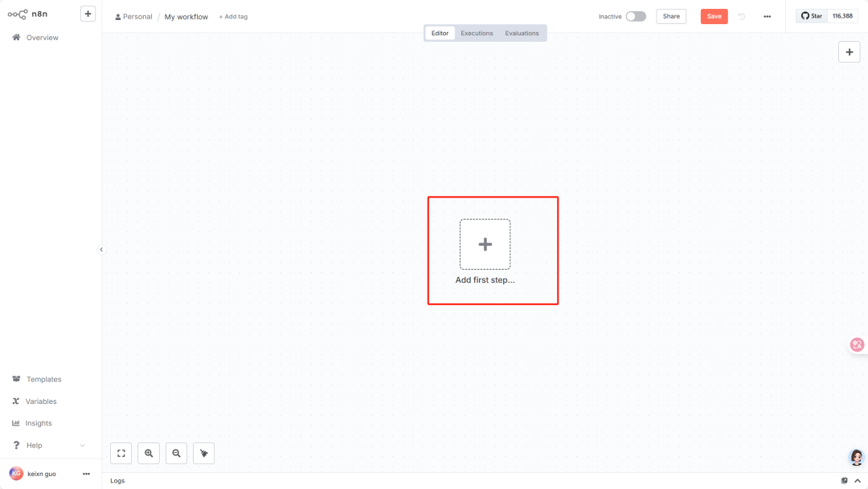
Task: Open the workflow options ellipsis menu
Action: coord(768,17)
